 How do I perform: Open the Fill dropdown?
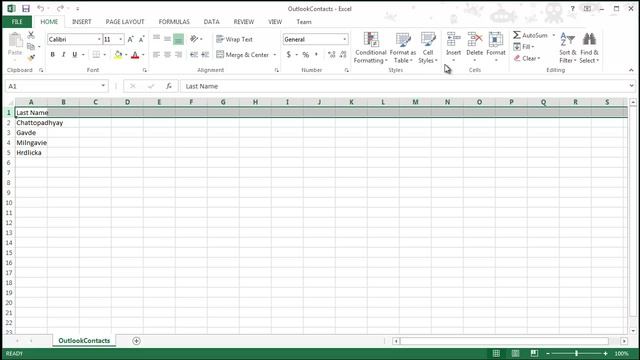click(524, 47)
